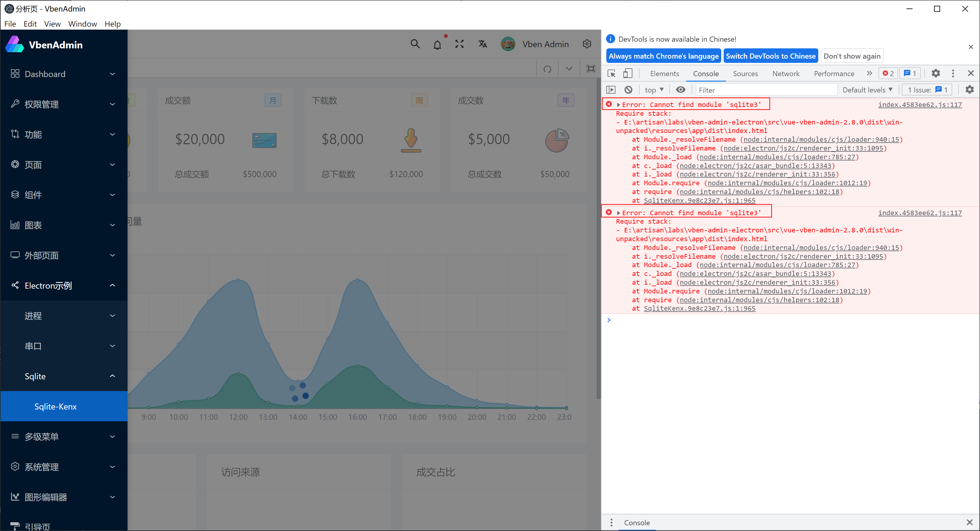
Task: Open the Window menu
Action: pos(83,24)
